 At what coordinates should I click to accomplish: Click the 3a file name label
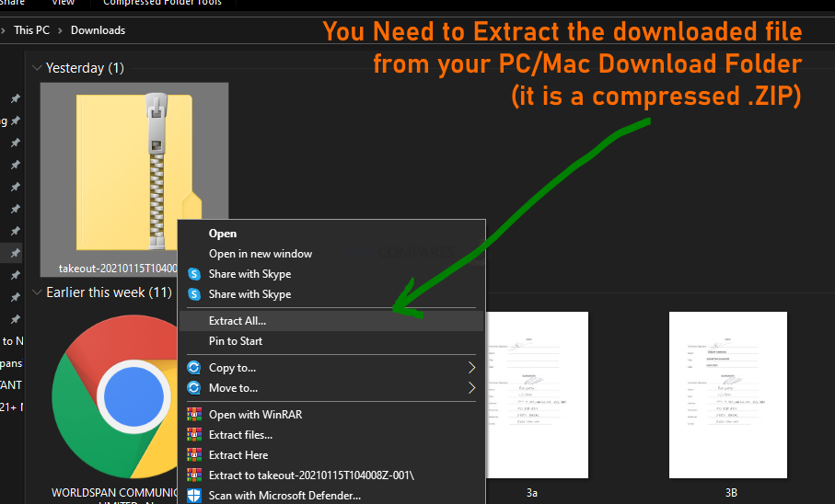pyautogui.click(x=532, y=493)
